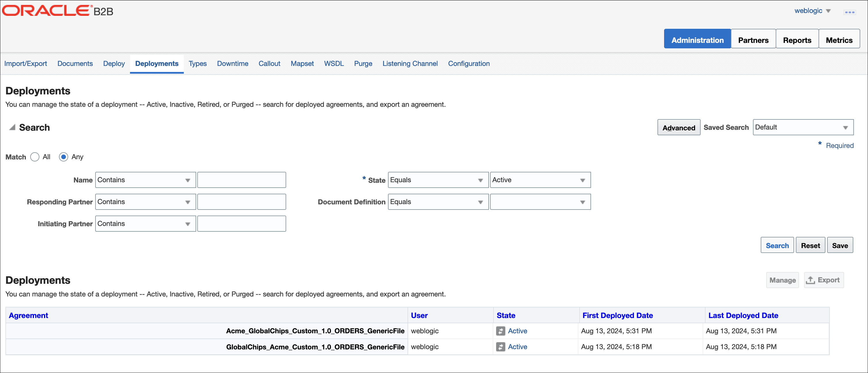Sort by Last Deployed Date column header

743,315
